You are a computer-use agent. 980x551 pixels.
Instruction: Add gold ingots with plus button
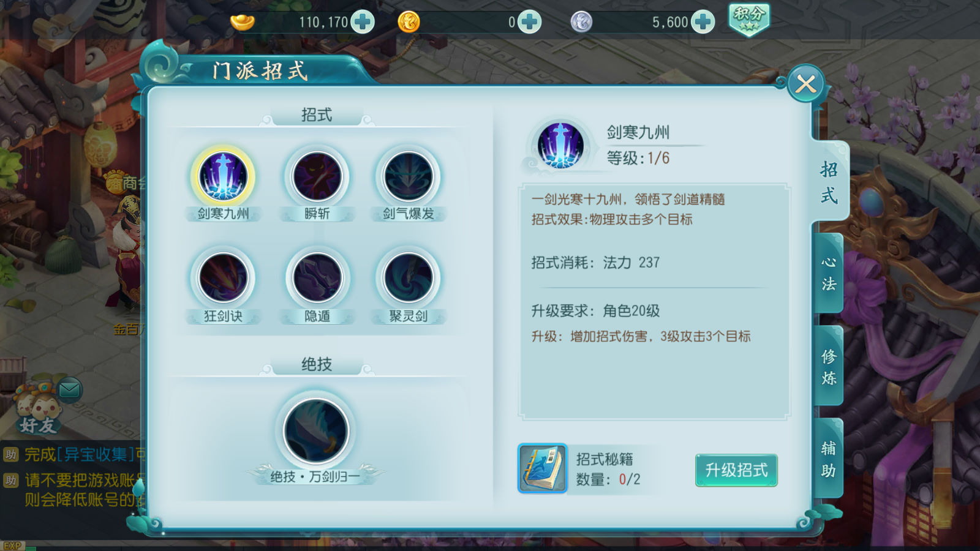coord(363,22)
